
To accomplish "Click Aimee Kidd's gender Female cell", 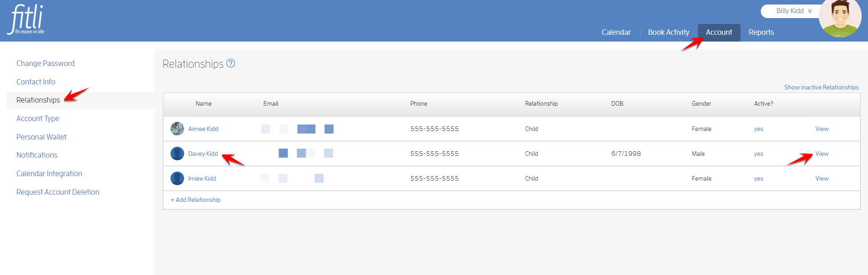I will click(702, 129).
